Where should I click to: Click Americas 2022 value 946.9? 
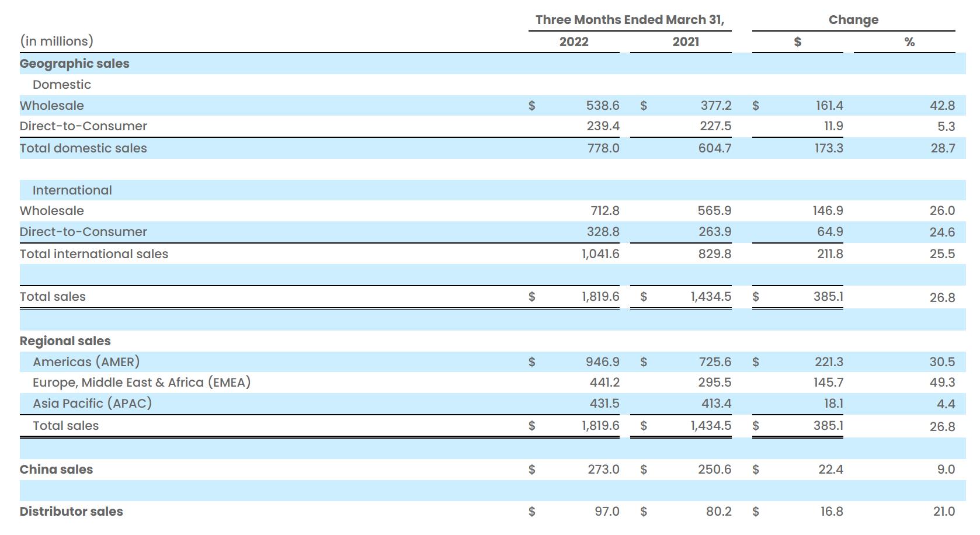[x=603, y=362]
